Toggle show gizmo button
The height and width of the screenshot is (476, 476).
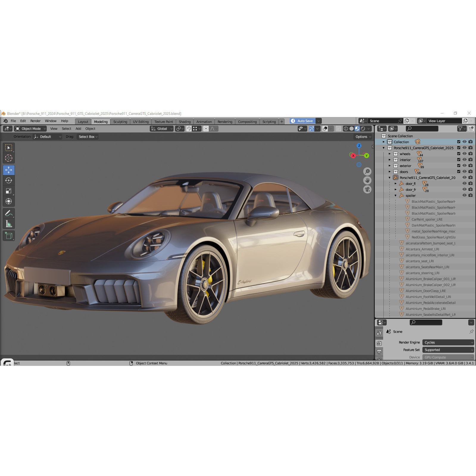pyautogui.click(x=311, y=129)
